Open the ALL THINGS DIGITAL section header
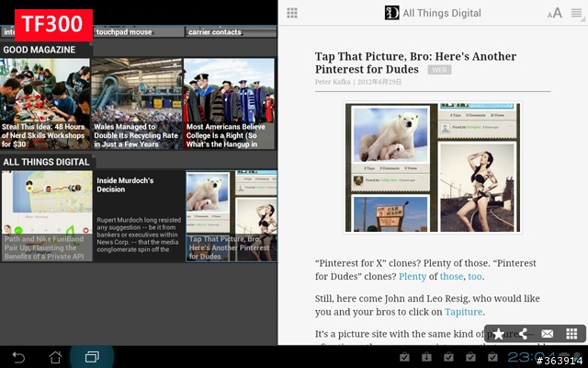588x368 pixels. coord(47,162)
